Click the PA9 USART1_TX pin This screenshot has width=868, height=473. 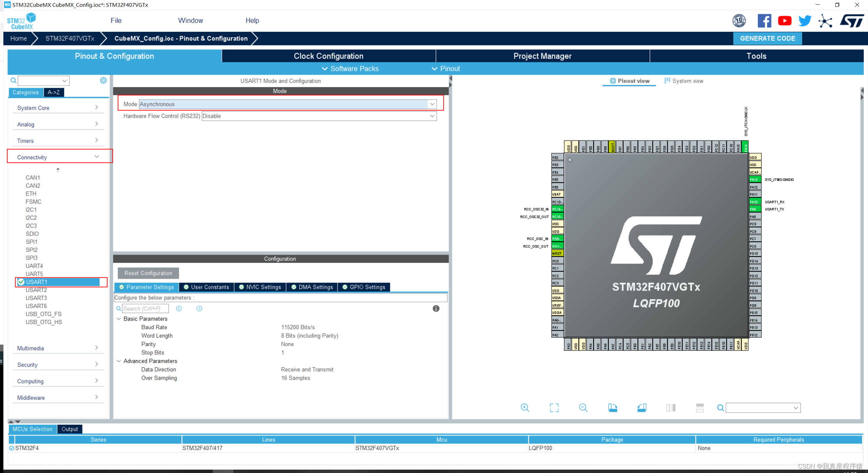[755, 209]
